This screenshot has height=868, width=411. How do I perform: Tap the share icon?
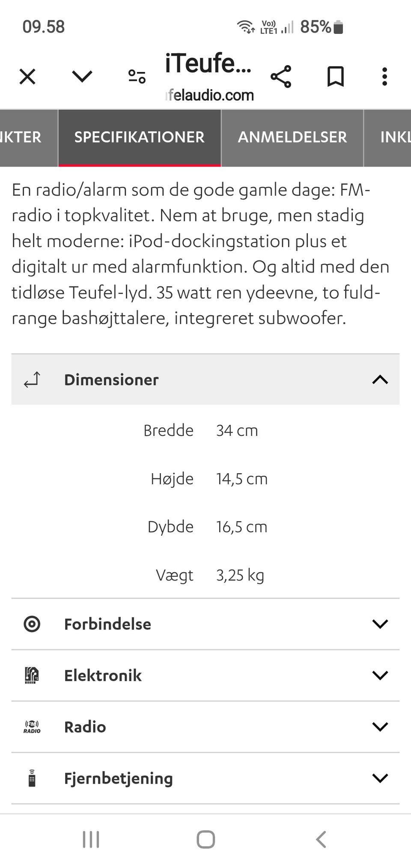[x=281, y=77]
